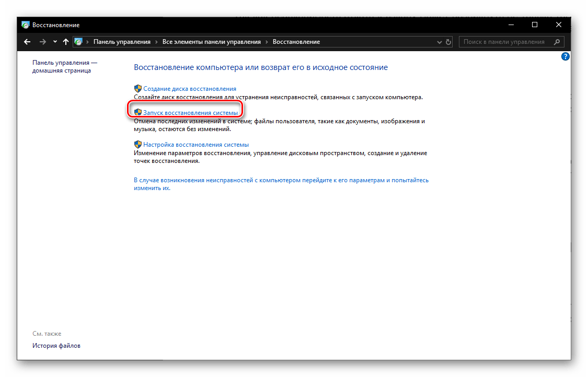The image size is (588, 377).
Task: Open Настройка восстановления системы
Action: (x=195, y=145)
